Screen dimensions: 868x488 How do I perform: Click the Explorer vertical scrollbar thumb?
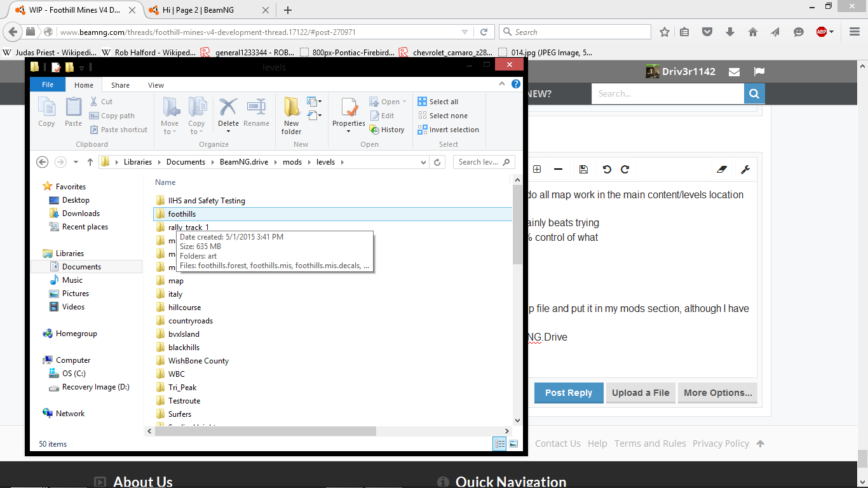[x=517, y=226]
